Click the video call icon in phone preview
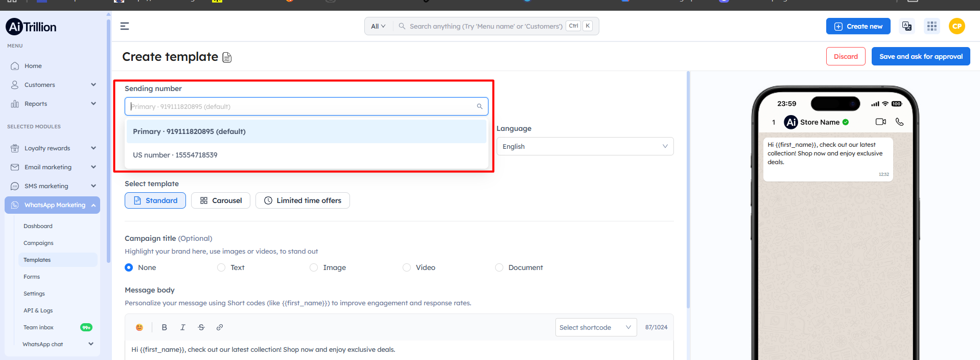The image size is (980, 360). (881, 122)
